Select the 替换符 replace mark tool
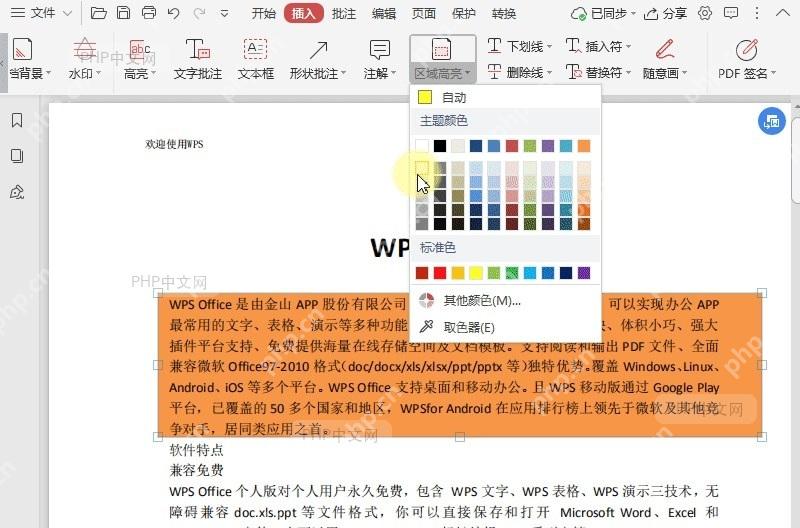Screen dimensions: 800x528 click(598, 72)
